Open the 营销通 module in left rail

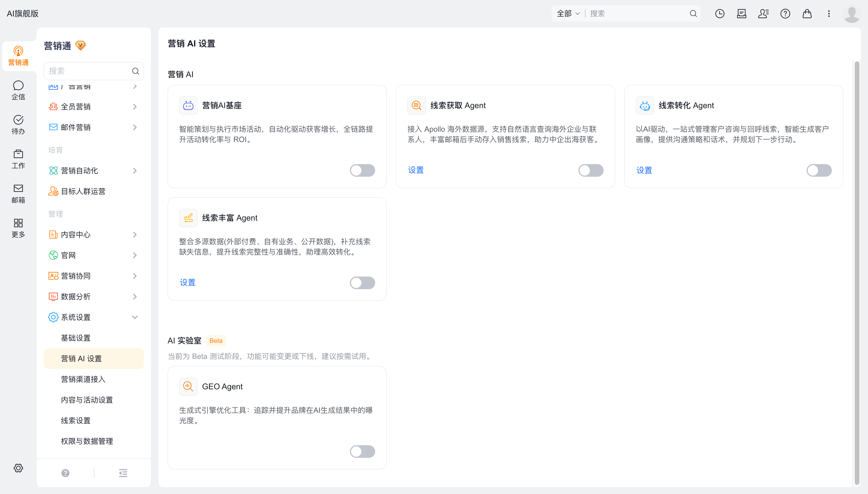(18, 56)
